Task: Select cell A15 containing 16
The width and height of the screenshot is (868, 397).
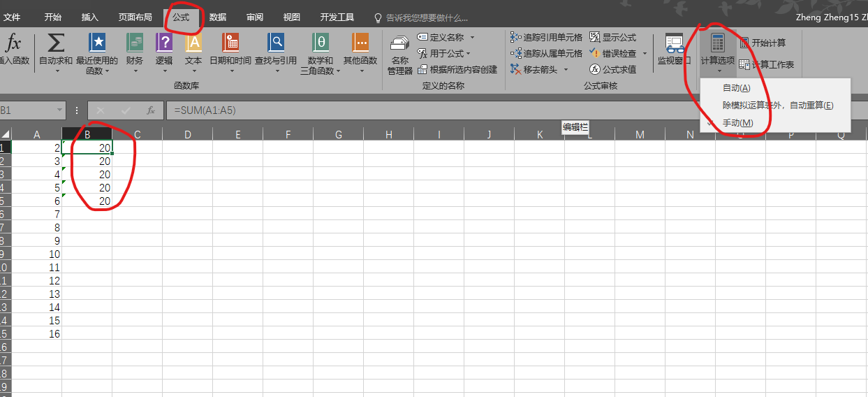Action: pos(37,334)
